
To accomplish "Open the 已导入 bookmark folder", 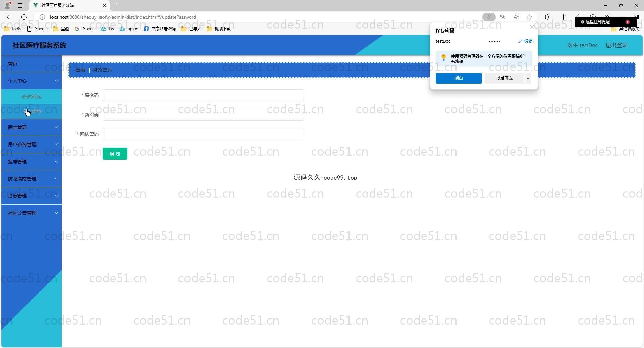I will (191, 29).
